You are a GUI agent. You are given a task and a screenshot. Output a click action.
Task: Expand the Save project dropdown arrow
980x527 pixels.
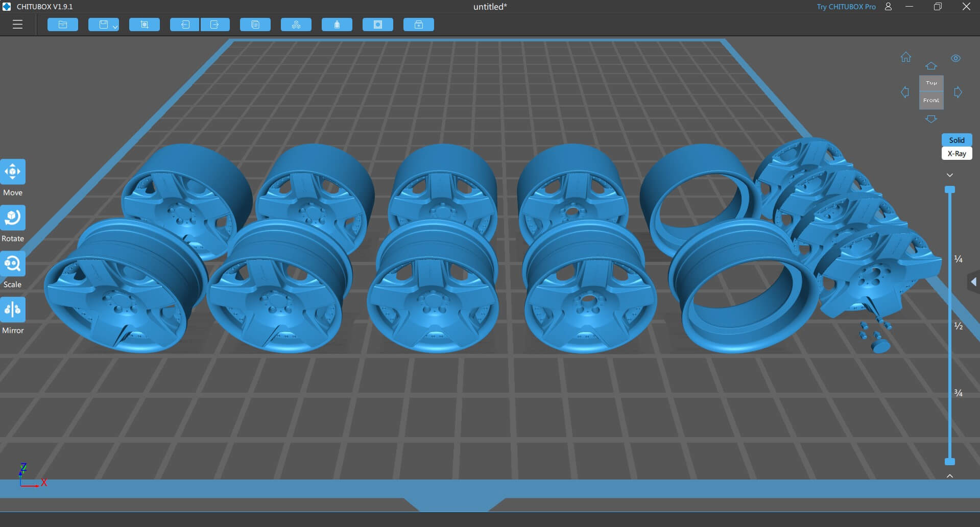tap(115, 26)
